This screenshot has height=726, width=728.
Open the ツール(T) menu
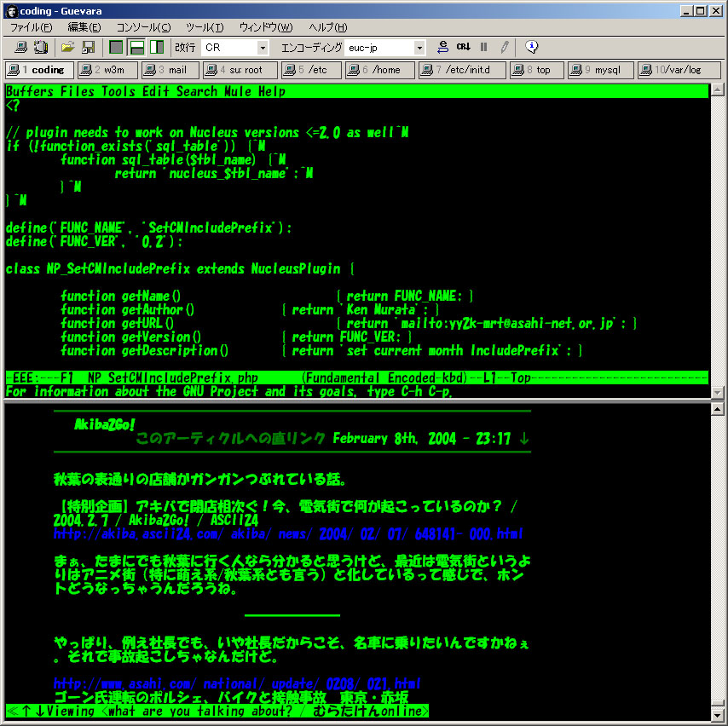205,28
